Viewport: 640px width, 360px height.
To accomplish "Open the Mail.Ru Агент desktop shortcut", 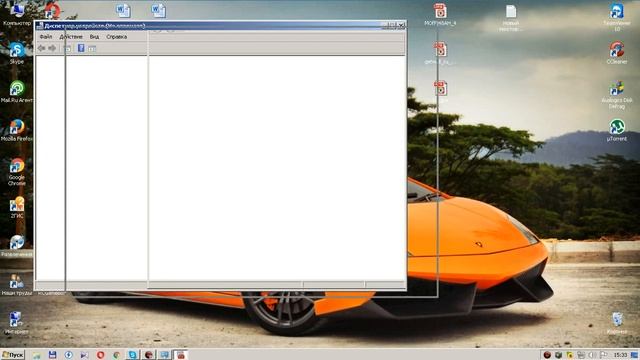I will (17, 92).
